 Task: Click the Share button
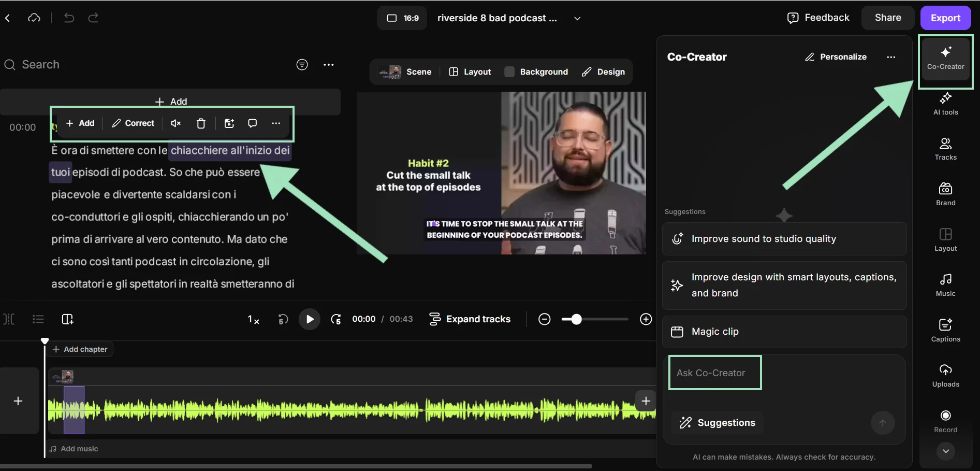(x=888, y=18)
